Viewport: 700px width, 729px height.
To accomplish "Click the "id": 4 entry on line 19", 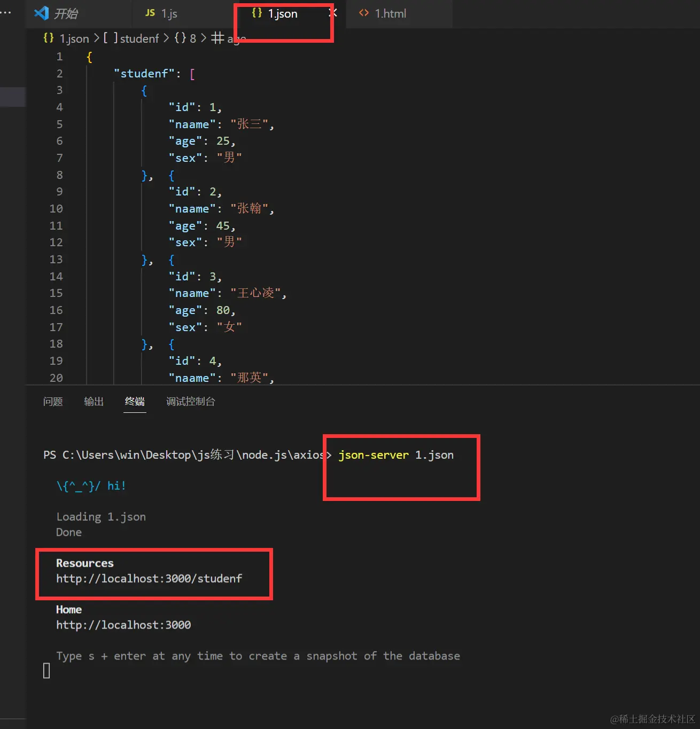I will [195, 361].
